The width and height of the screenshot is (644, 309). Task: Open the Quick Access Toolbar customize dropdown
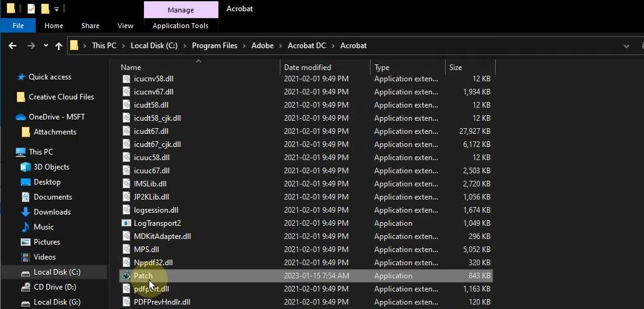[56, 9]
